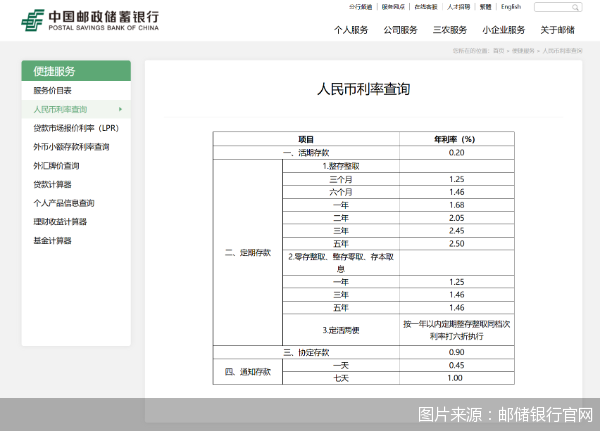Open the 三农服务 navigation menu
The image size is (600, 431).
point(450,30)
